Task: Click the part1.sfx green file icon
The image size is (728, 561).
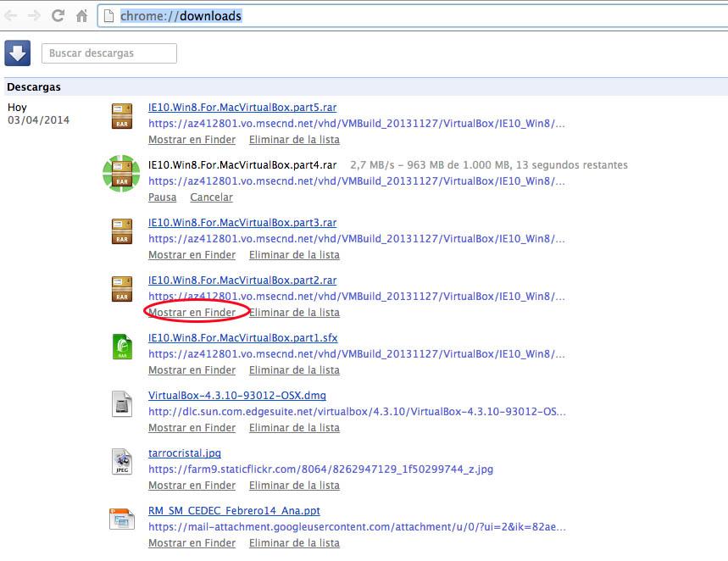Action: tap(122, 347)
